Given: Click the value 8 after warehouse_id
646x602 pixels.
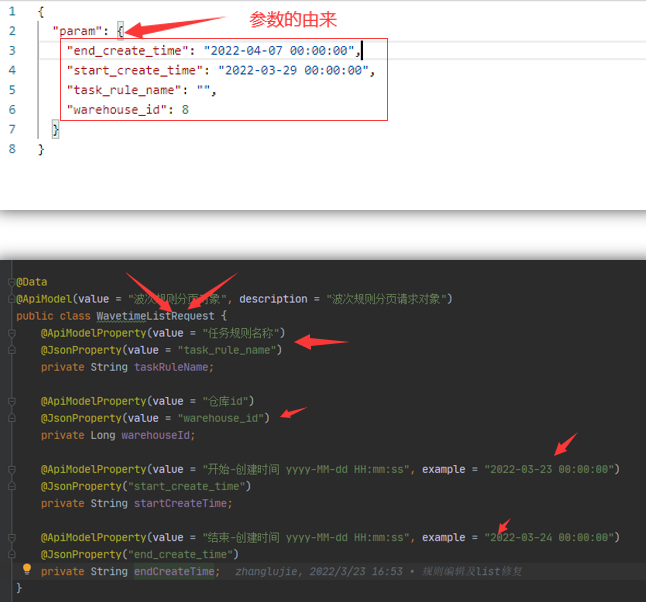Looking at the screenshot, I should coord(185,110).
